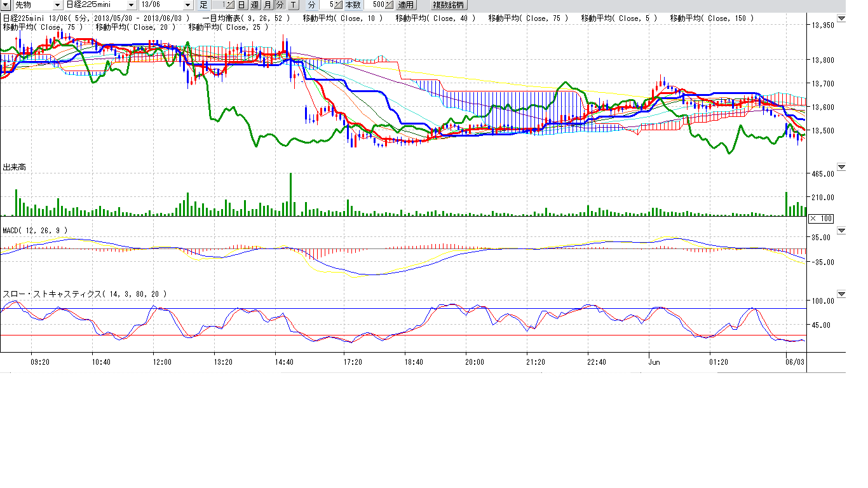Open the 出来高 volume pane menu arrow
868x488 pixels.
[841, 167]
